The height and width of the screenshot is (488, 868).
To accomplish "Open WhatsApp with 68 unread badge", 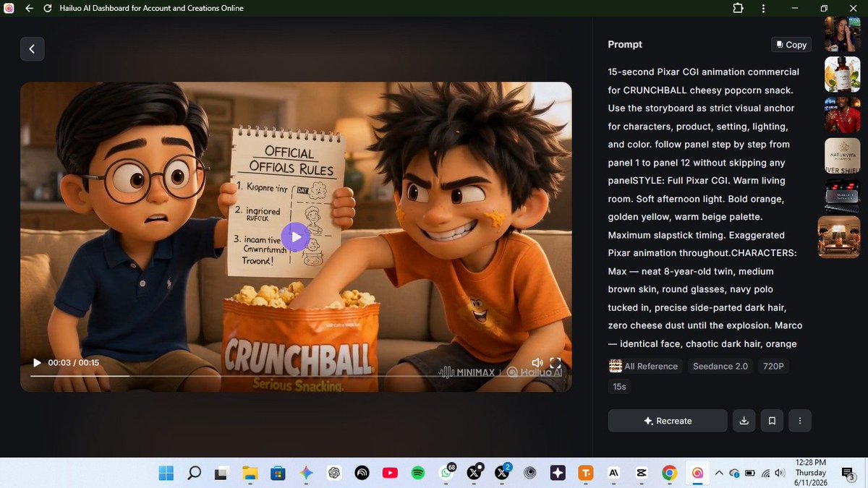I will point(446,473).
